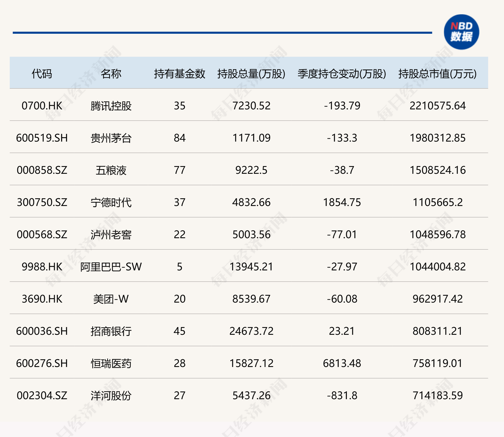
Task: Click market value 758119.01
Action: pos(438,363)
